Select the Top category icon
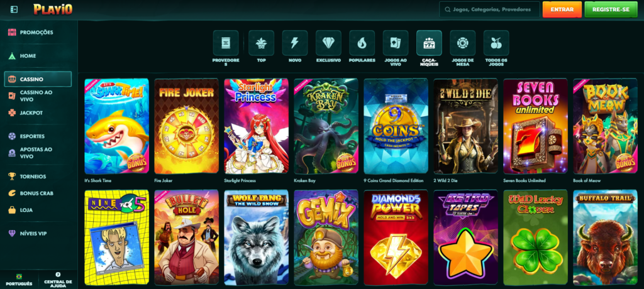This screenshot has height=289, width=644. pos(261,43)
